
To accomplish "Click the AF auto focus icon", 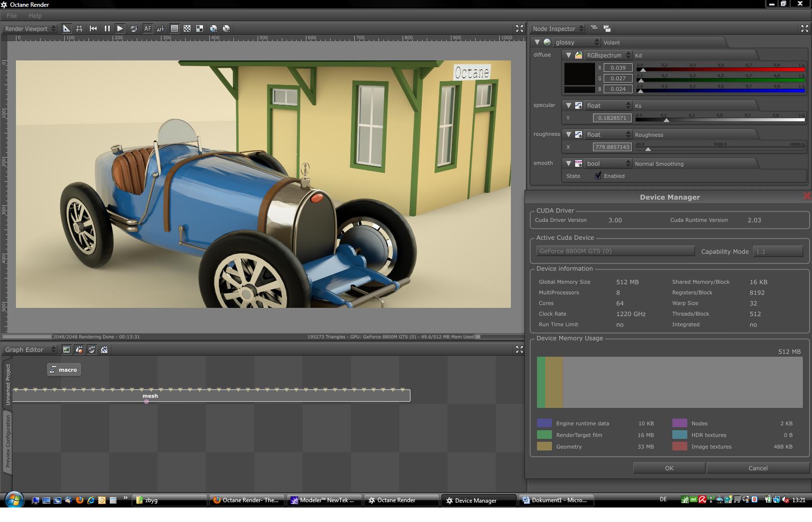I will pyautogui.click(x=147, y=29).
